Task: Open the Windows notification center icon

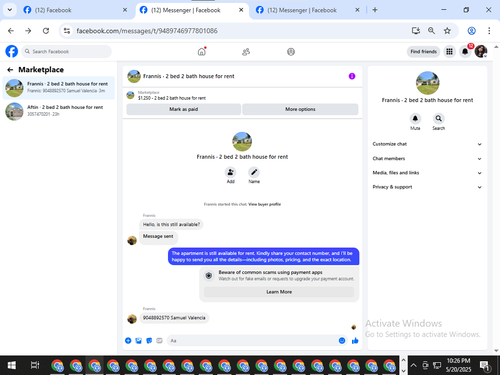Action: click(x=485, y=366)
